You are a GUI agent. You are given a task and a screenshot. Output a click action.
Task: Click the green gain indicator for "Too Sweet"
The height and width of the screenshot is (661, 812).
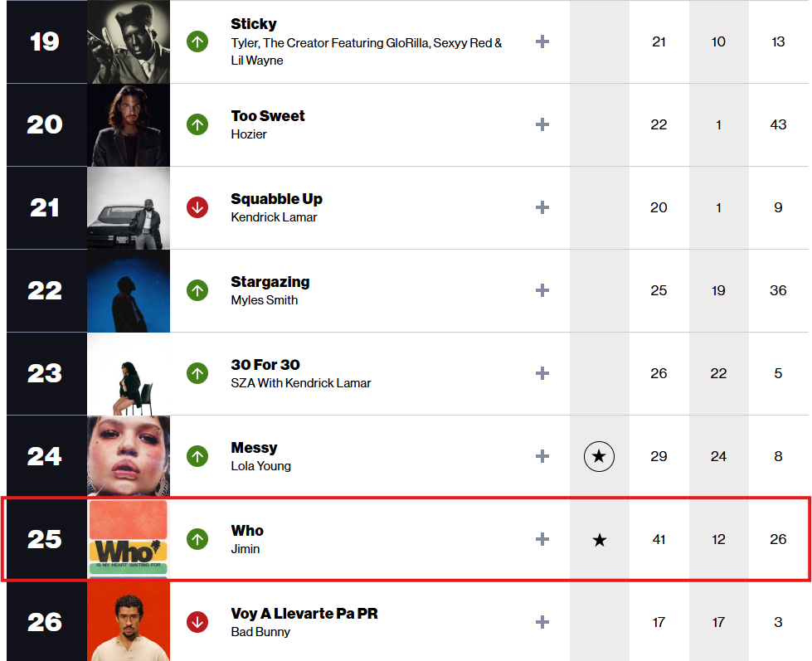click(197, 124)
